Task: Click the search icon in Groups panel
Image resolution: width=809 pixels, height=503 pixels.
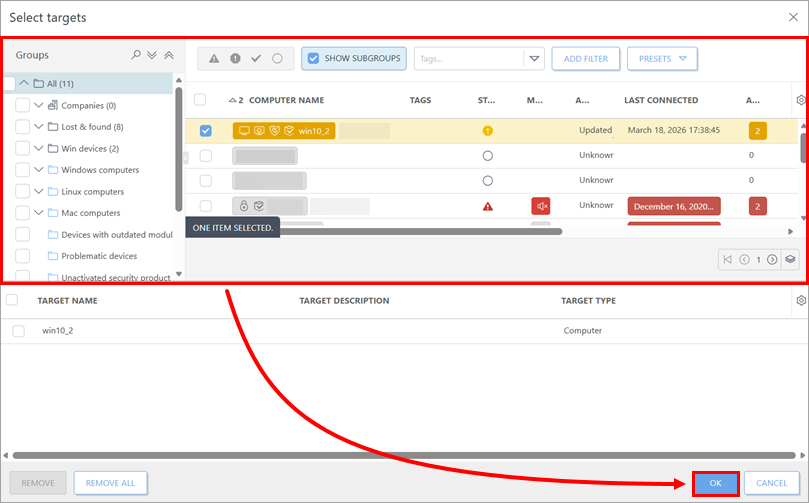Action: pyautogui.click(x=136, y=56)
